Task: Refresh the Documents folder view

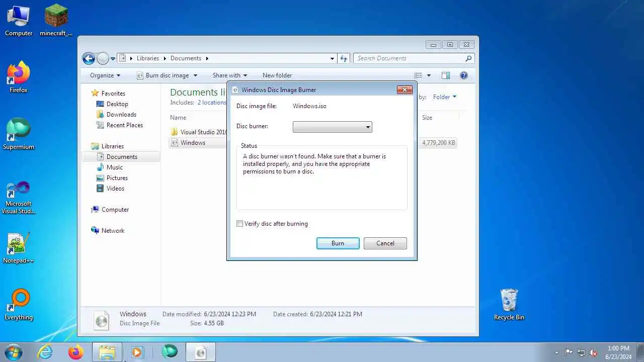Action: (344, 58)
